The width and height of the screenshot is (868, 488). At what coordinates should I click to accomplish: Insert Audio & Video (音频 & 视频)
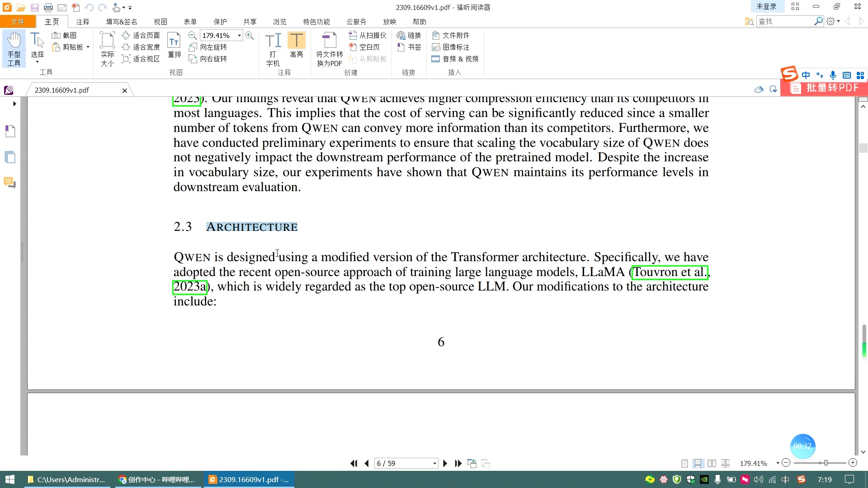click(455, 59)
